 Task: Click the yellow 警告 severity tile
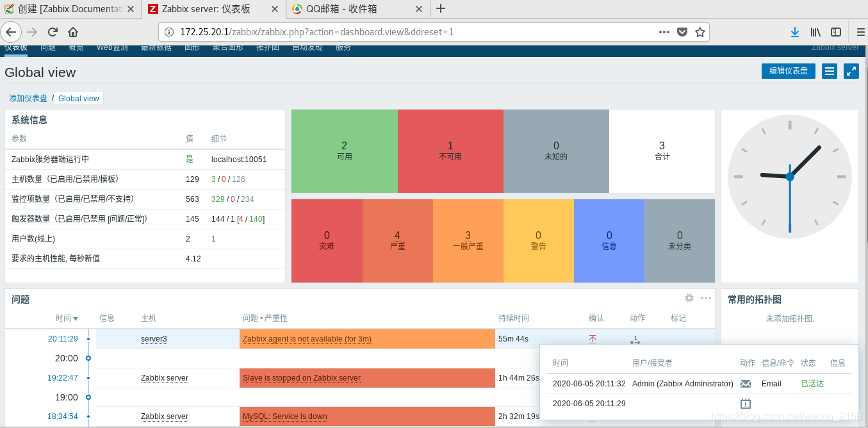click(x=539, y=241)
